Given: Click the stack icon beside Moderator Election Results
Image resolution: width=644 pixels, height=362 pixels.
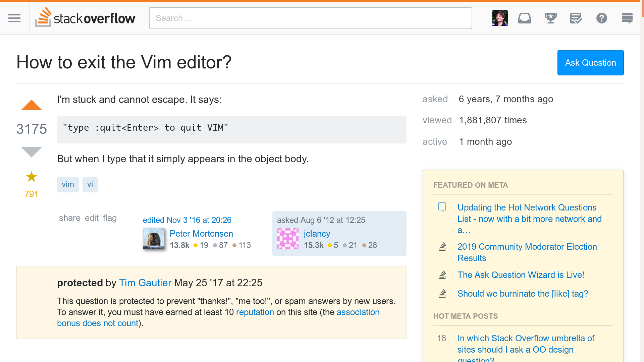Looking at the screenshot, I should (442, 247).
